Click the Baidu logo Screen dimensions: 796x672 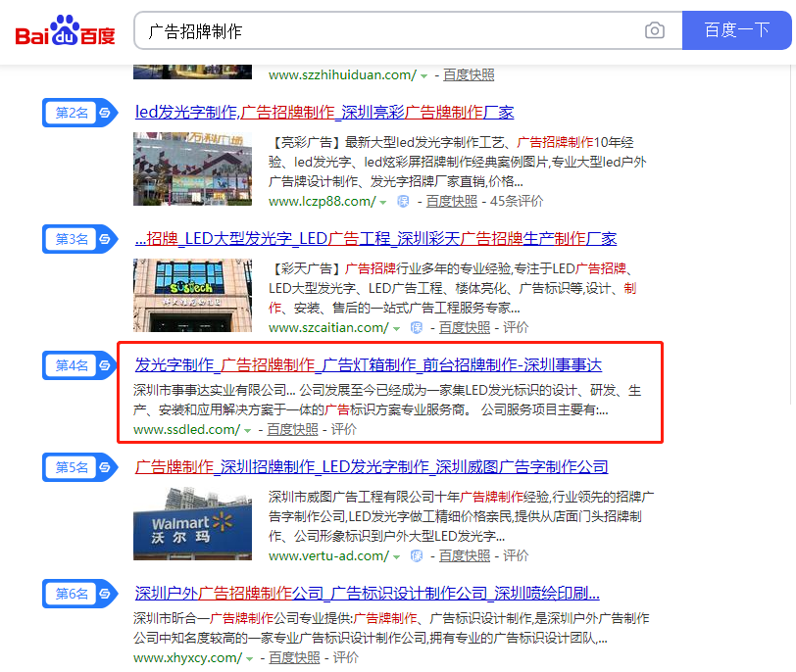click(65, 30)
